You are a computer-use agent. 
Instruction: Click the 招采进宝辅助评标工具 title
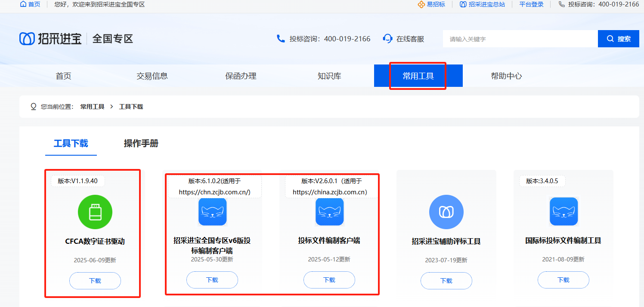pos(446,242)
